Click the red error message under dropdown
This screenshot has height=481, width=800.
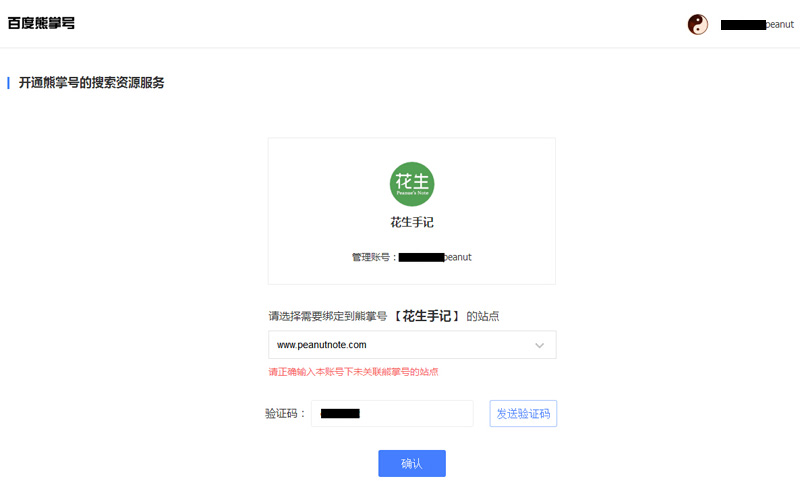coord(353,371)
